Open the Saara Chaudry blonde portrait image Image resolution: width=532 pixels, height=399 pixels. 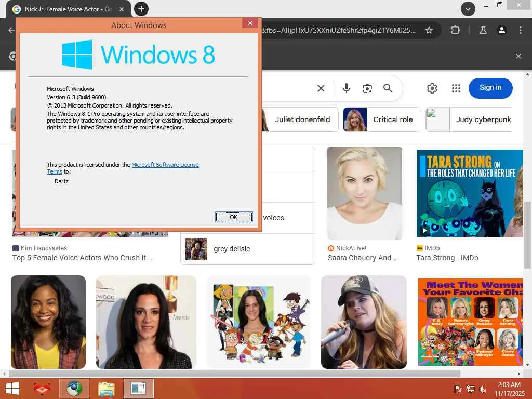[x=365, y=193]
